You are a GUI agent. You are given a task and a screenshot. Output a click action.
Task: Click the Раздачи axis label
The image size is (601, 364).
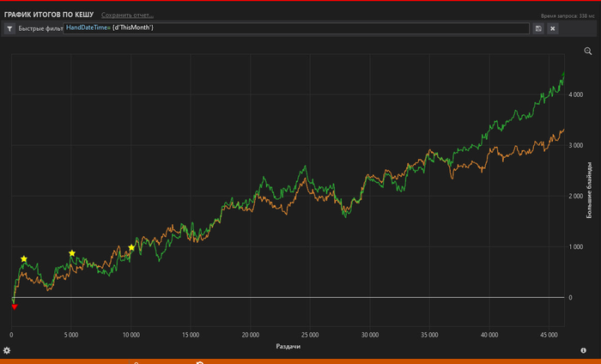pyautogui.click(x=288, y=346)
